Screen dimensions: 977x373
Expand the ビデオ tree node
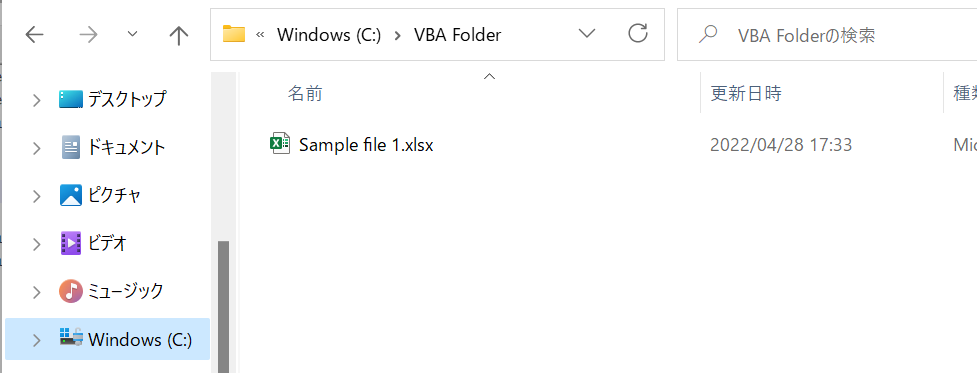(x=36, y=243)
